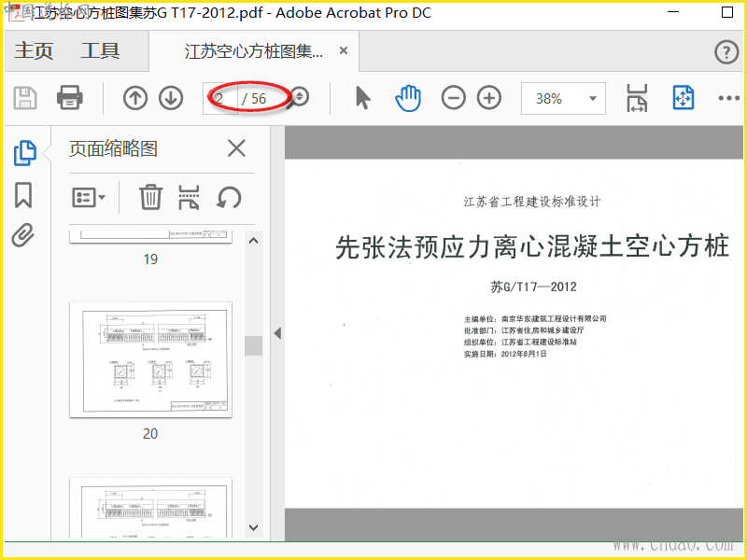Click the page number input field

pos(220,99)
